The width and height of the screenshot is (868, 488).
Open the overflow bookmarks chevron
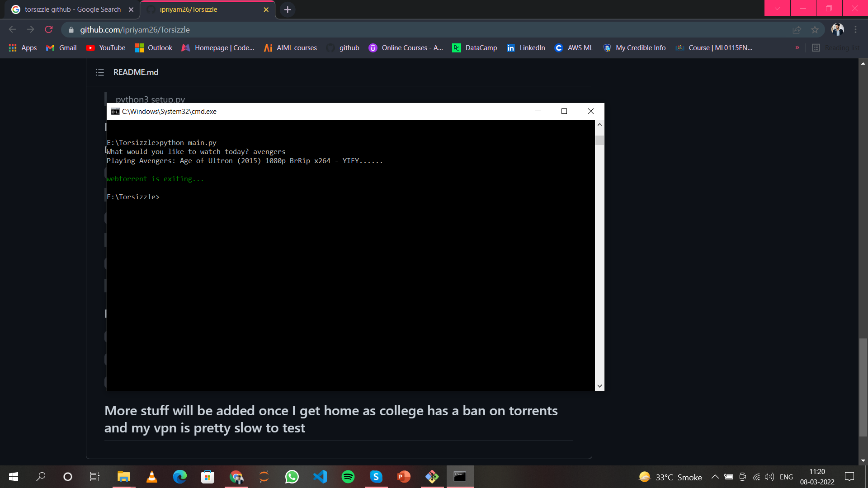click(797, 47)
